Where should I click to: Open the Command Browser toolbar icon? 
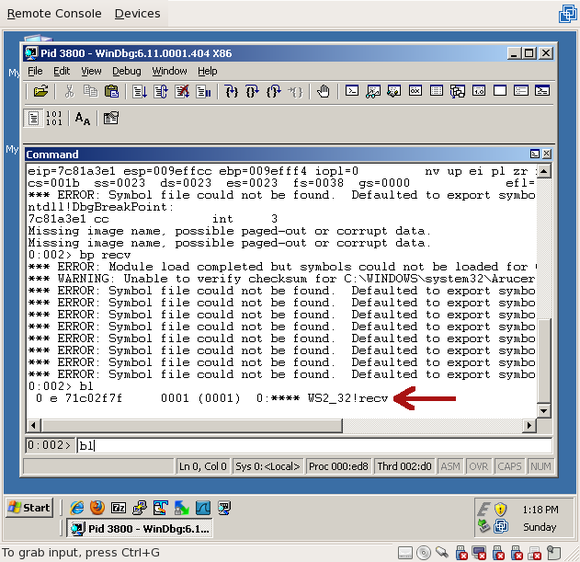pyautogui.click(x=542, y=91)
